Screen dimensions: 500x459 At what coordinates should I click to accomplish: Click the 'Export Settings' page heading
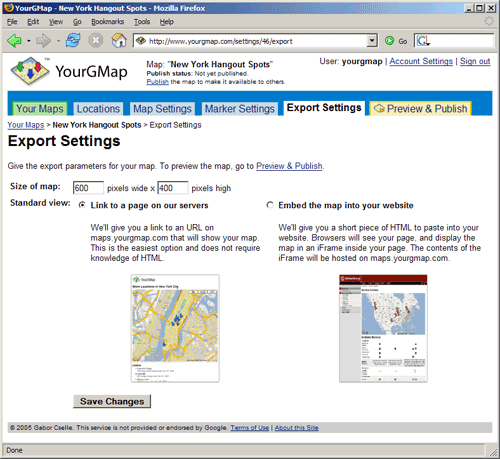point(64,141)
